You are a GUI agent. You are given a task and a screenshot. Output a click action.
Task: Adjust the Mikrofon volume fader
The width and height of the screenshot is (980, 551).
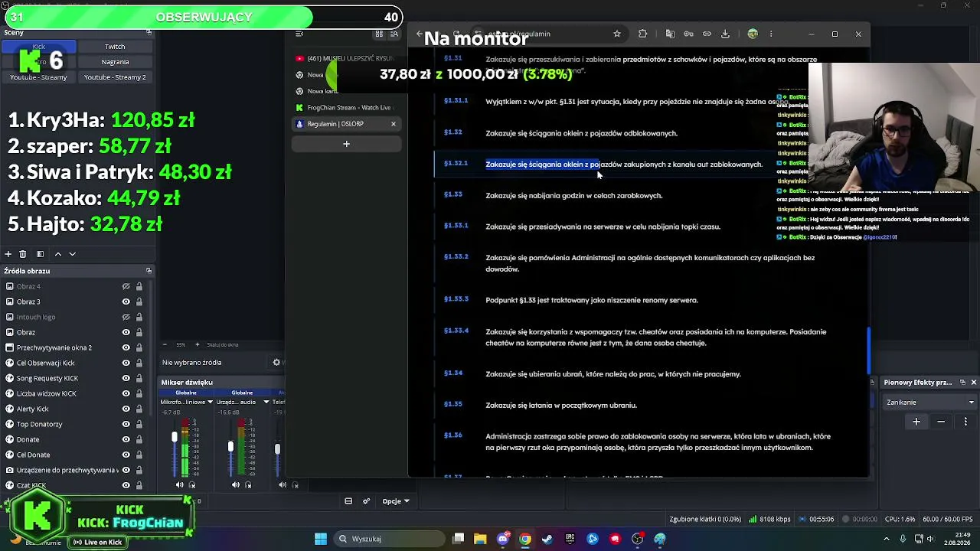(x=175, y=437)
